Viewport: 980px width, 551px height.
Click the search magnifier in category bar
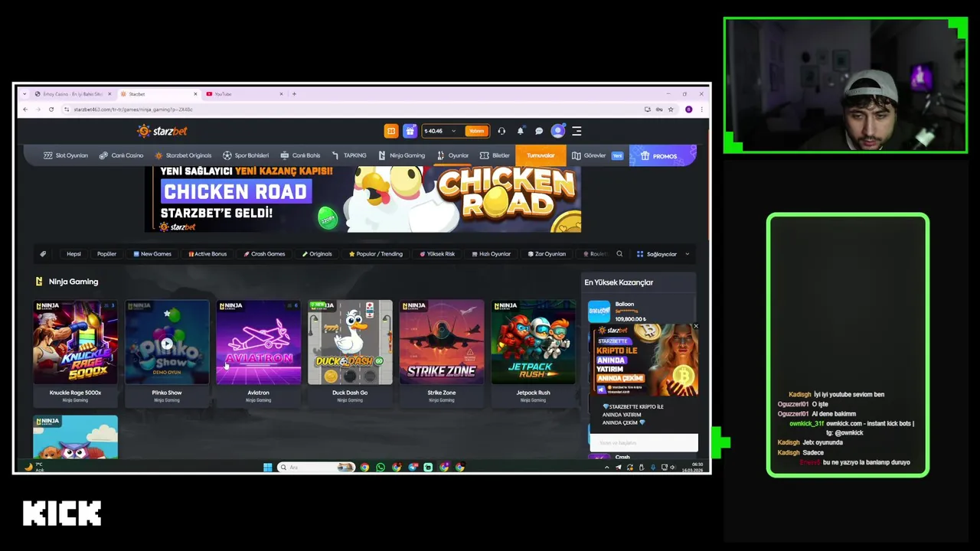click(619, 253)
